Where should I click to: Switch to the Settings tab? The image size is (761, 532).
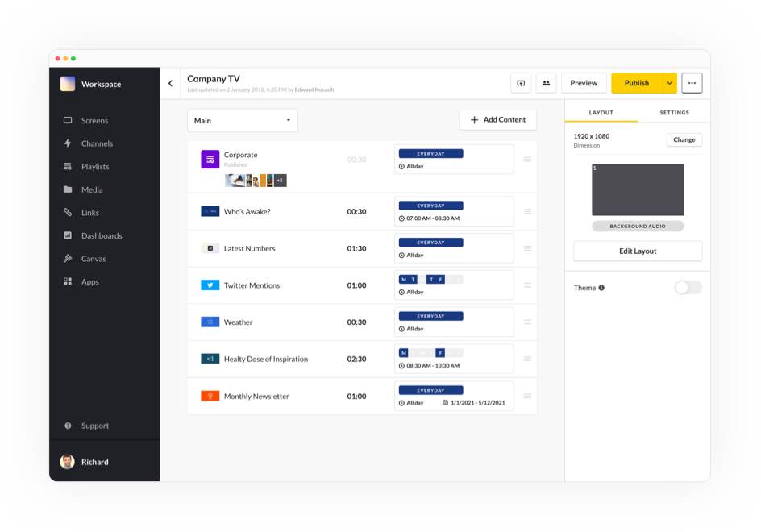(x=674, y=113)
